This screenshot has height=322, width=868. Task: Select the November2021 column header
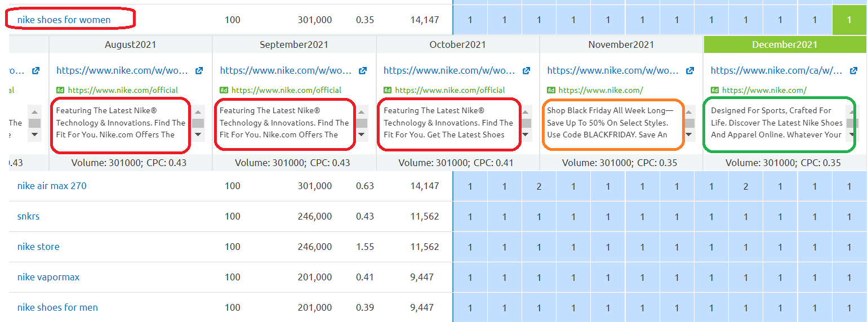point(621,44)
